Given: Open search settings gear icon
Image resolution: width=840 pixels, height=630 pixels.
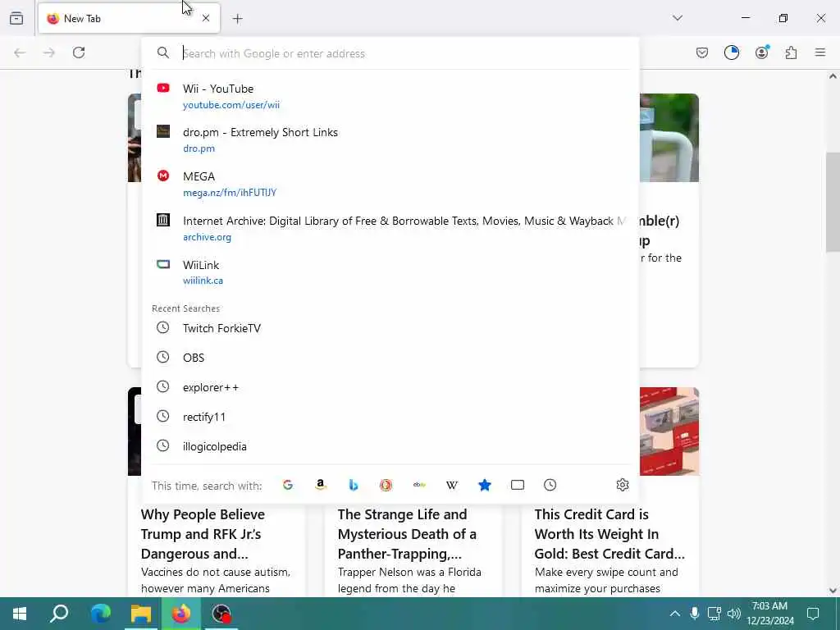Looking at the screenshot, I should tap(622, 486).
